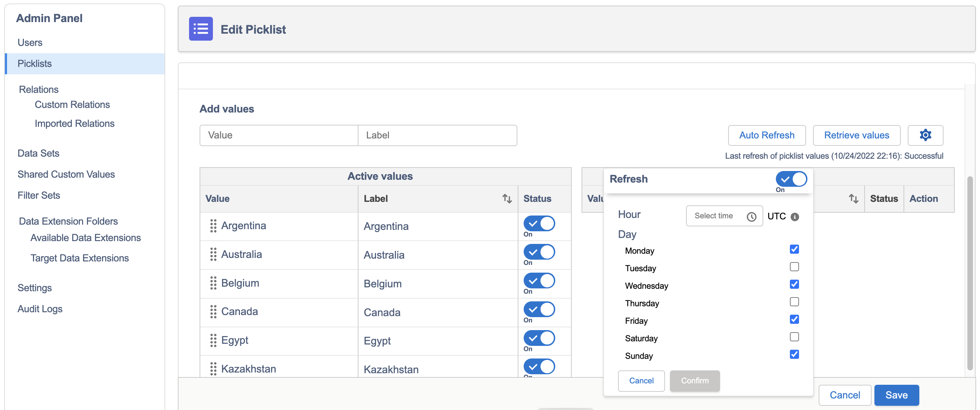This screenshot has height=410, width=980.
Task: Go to Target Data Extensions
Action: (x=80, y=258)
